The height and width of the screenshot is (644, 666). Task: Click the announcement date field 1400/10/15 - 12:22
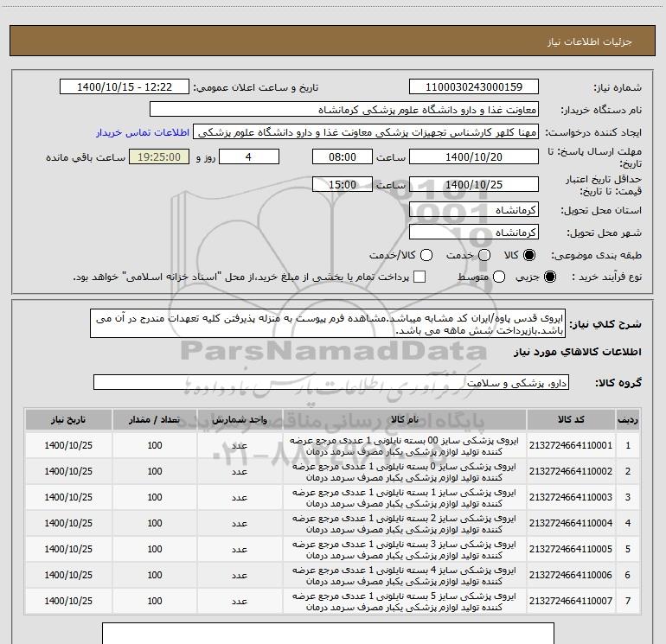point(125,87)
